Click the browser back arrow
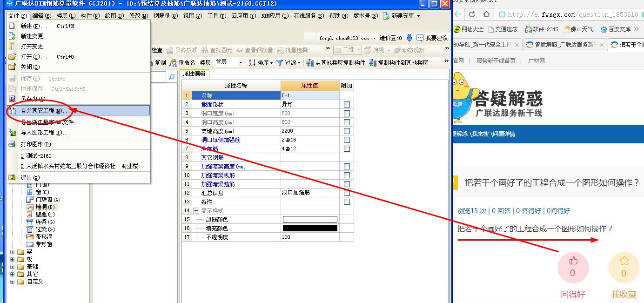The image size is (644, 303). pos(457,14)
